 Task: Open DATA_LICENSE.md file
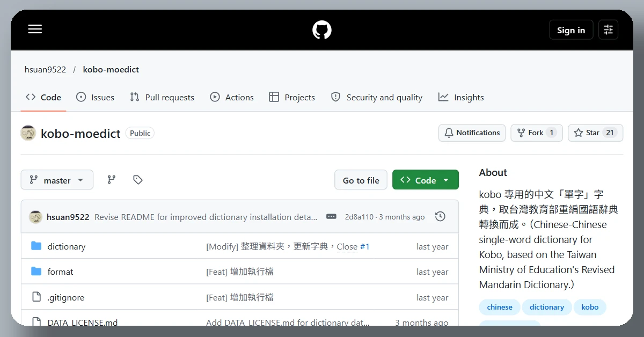point(83,323)
